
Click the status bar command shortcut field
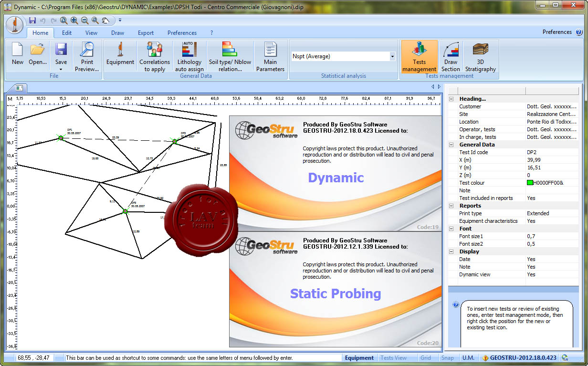click(203, 358)
